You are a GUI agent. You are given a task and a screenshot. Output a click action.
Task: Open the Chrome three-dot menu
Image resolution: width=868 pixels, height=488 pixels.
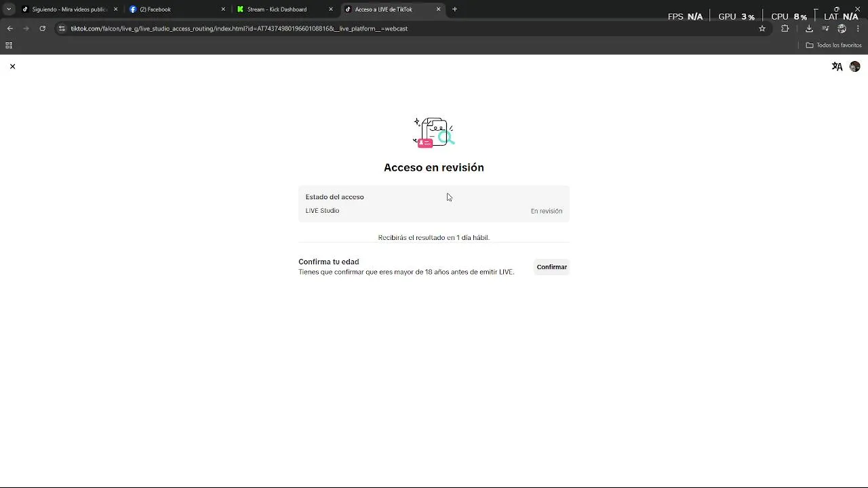[x=858, y=28]
